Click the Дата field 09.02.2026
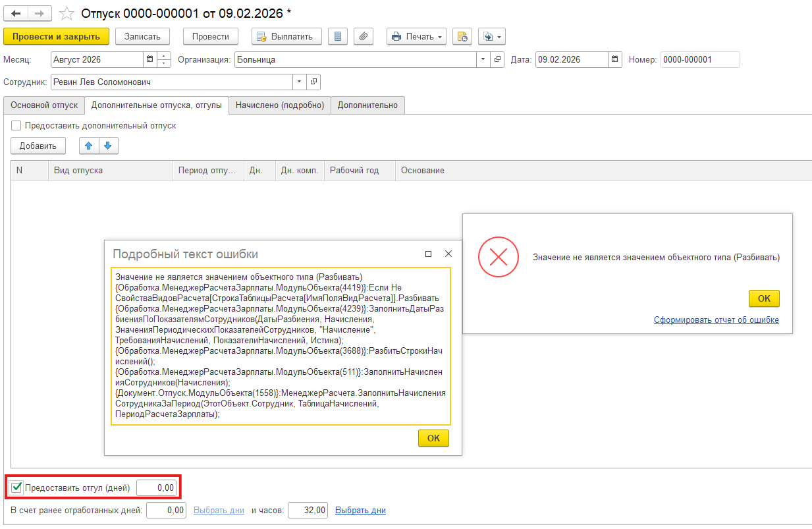Viewport: 812px width, 529px height. (572, 59)
